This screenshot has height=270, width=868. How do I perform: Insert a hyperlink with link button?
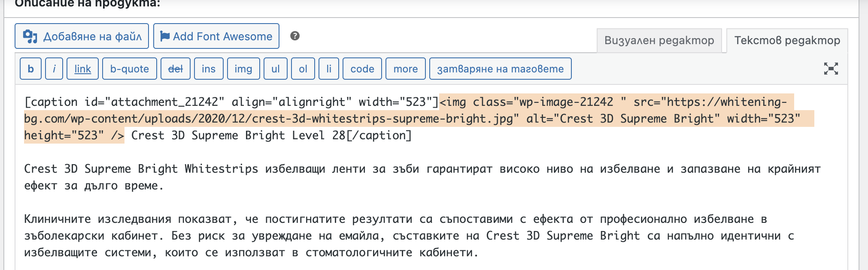click(82, 69)
